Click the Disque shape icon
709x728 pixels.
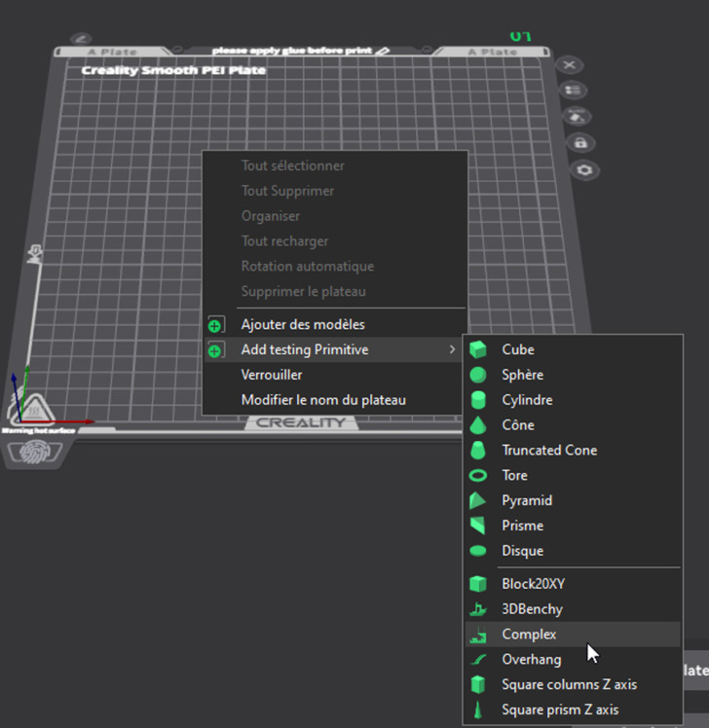(477, 551)
